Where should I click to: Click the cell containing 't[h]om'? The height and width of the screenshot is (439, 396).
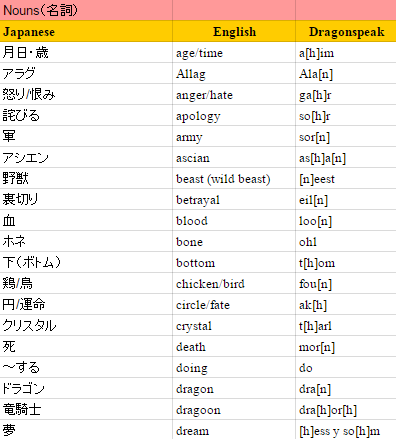point(346,262)
